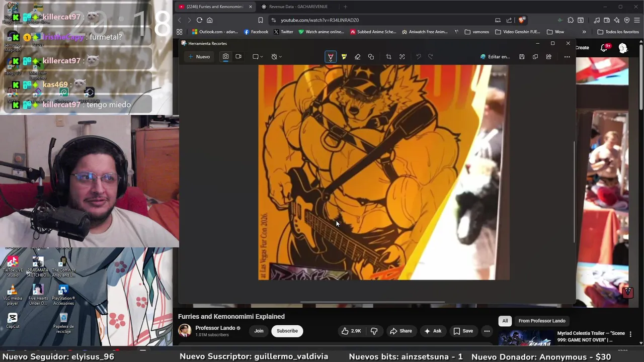Click Nuevo in Snipping Tool

pos(199,57)
